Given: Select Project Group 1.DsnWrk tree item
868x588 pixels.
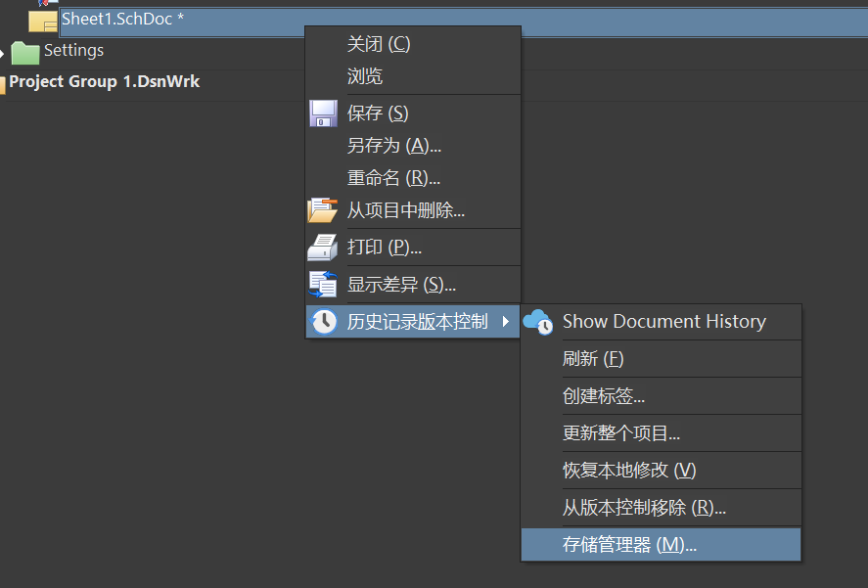Looking at the screenshot, I should click(x=104, y=82).
